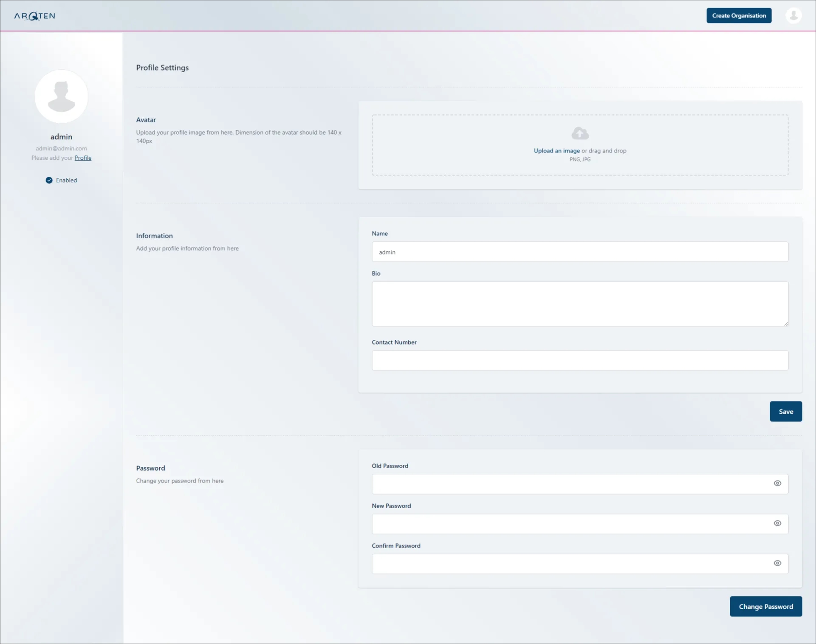Viewport: 816px width, 644px height.
Task: Click the large admin profile picture in sidebar
Action: 61,96
